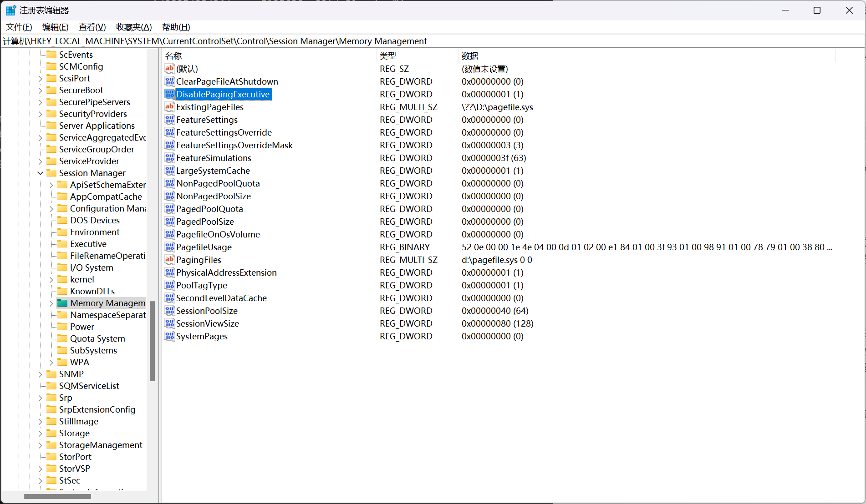Click the string icon beside ExistingPageFiles
This screenshot has width=866, height=504.
coord(169,107)
